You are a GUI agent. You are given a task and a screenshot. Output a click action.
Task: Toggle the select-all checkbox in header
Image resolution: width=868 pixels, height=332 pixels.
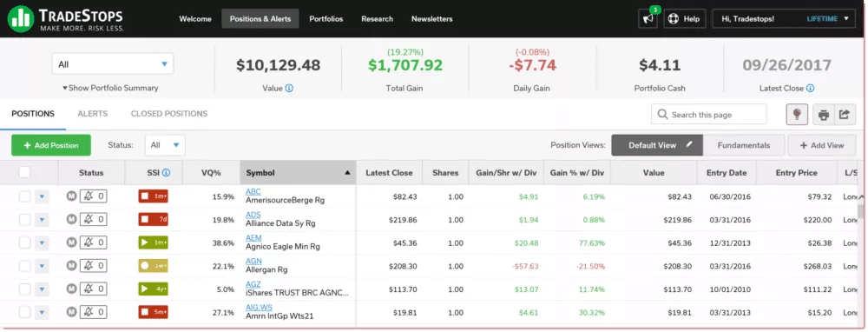tap(24, 172)
